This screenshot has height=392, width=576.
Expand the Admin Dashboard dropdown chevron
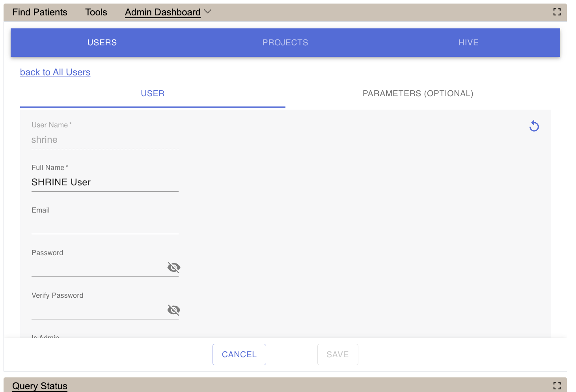coord(208,12)
